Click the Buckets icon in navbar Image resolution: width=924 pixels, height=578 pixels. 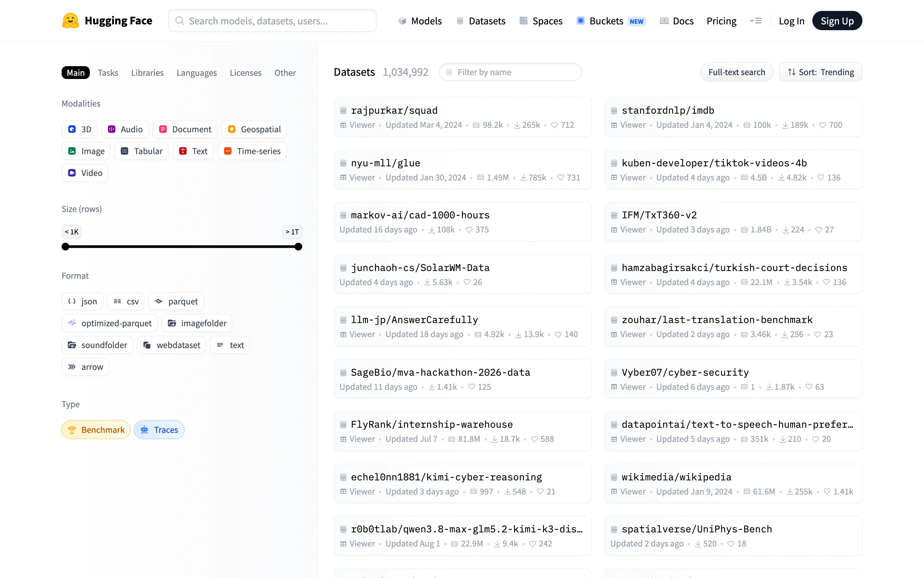580,21
